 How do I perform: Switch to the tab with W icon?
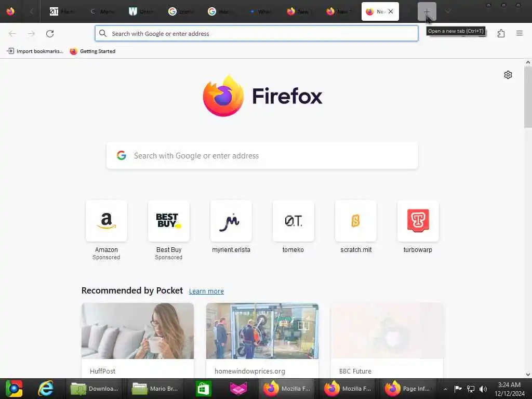pos(142,11)
